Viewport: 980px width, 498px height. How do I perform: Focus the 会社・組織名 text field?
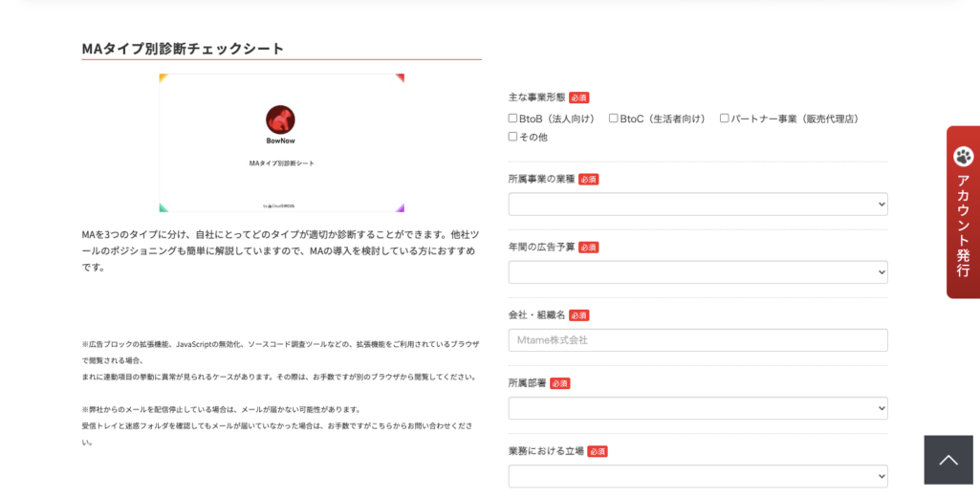tap(697, 340)
